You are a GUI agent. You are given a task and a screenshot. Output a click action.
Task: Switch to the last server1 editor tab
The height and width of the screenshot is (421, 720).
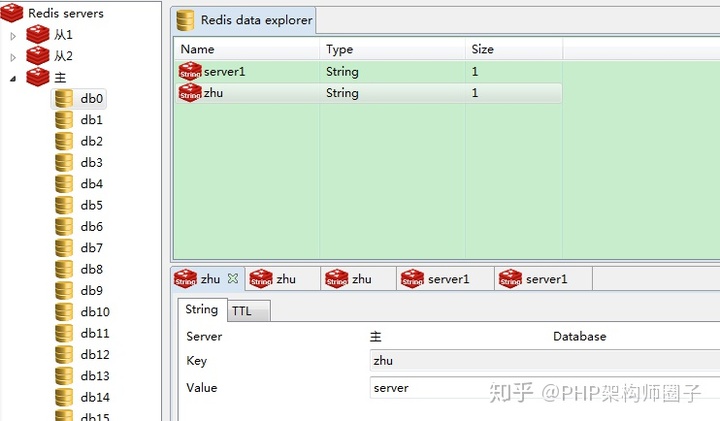544,279
